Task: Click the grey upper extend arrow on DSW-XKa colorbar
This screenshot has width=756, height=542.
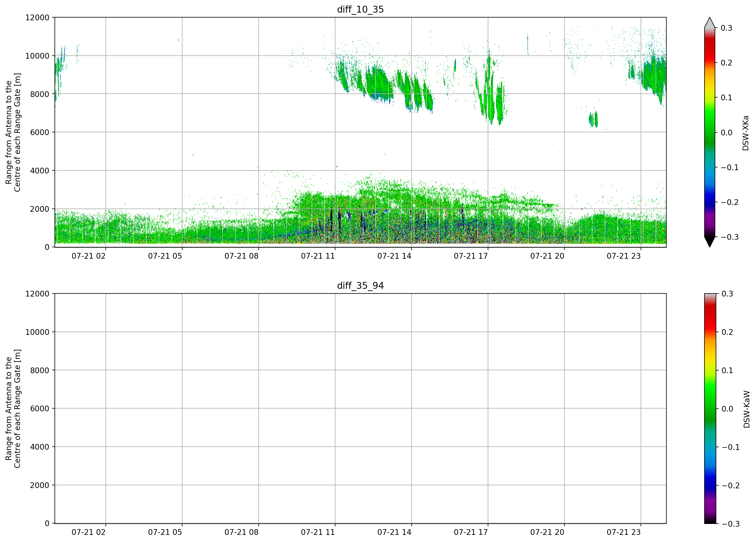Action: (x=710, y=23)
